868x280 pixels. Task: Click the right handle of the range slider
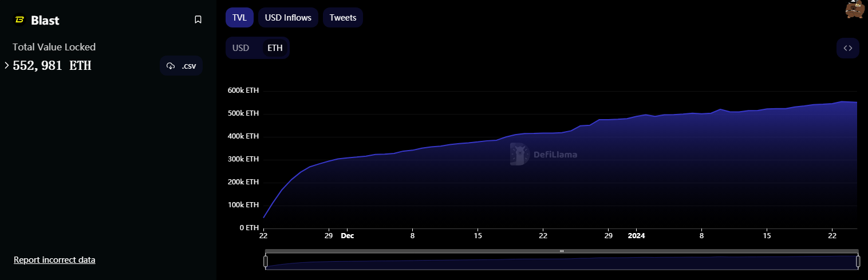858,262
